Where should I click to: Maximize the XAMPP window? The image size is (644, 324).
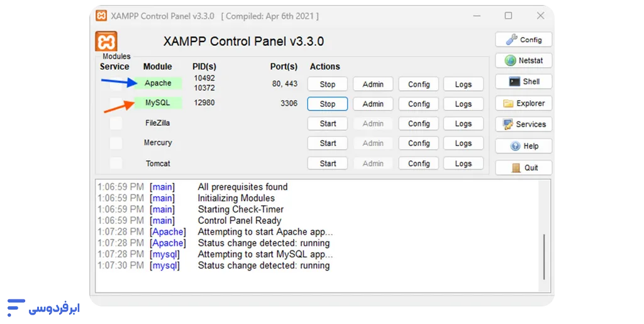pyautogui.click(x=508, y=16)
